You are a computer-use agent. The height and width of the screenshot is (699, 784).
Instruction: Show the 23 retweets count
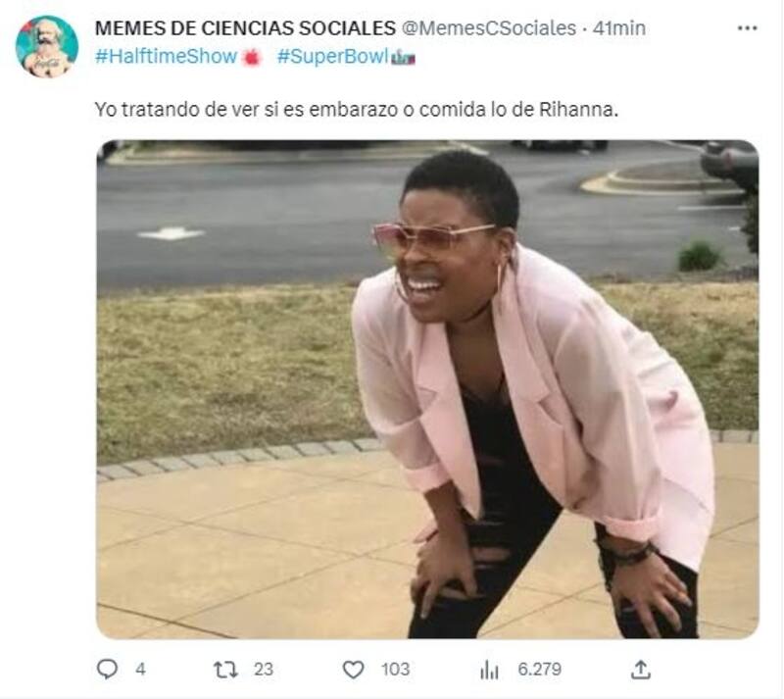coord(264,670)
